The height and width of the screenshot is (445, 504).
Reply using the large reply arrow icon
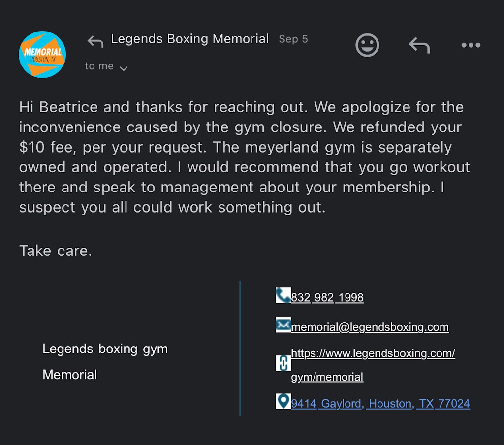tap(419, 46)
